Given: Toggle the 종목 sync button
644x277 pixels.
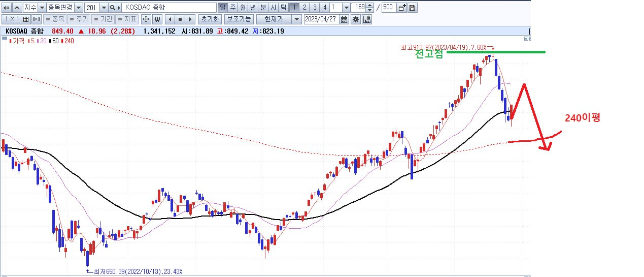Looking at the screenshot, I should click(x=55, y=19).
